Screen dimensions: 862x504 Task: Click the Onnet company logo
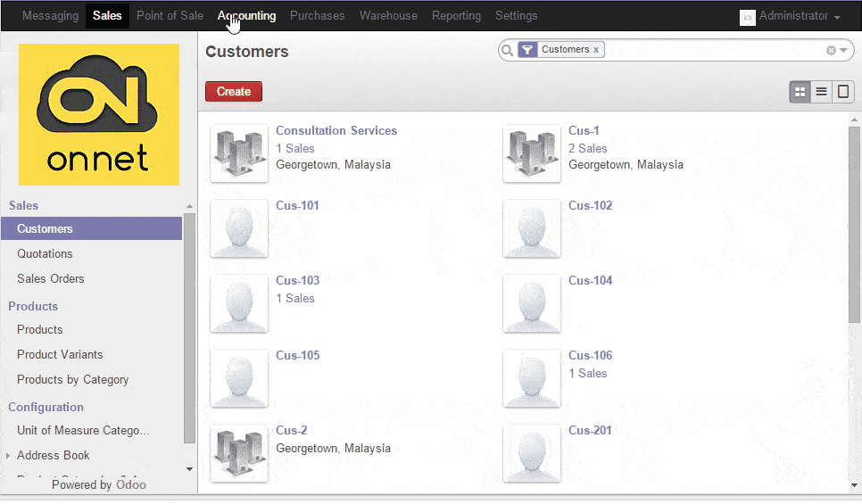(98, 114)
